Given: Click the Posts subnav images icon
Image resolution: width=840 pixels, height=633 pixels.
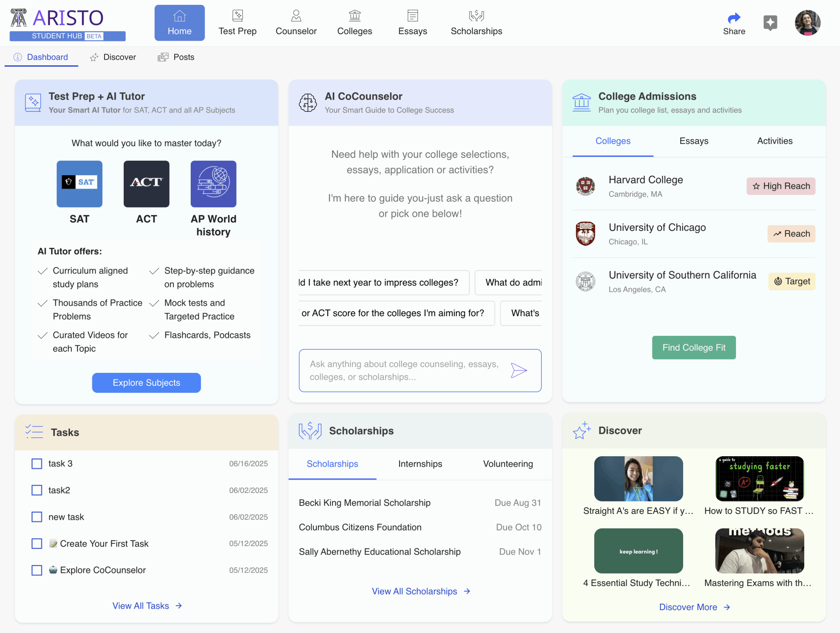Looking at the screenshot, I should point(163,57).
